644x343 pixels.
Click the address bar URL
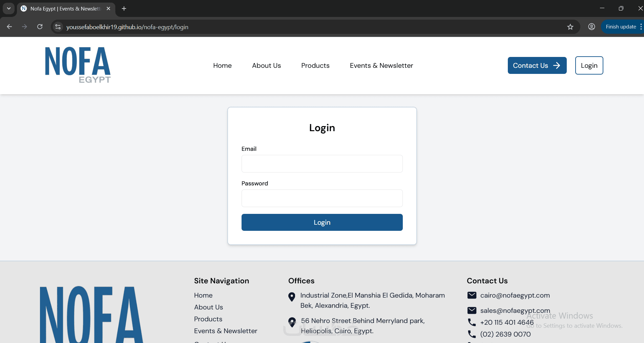click(x=127, y=27)
